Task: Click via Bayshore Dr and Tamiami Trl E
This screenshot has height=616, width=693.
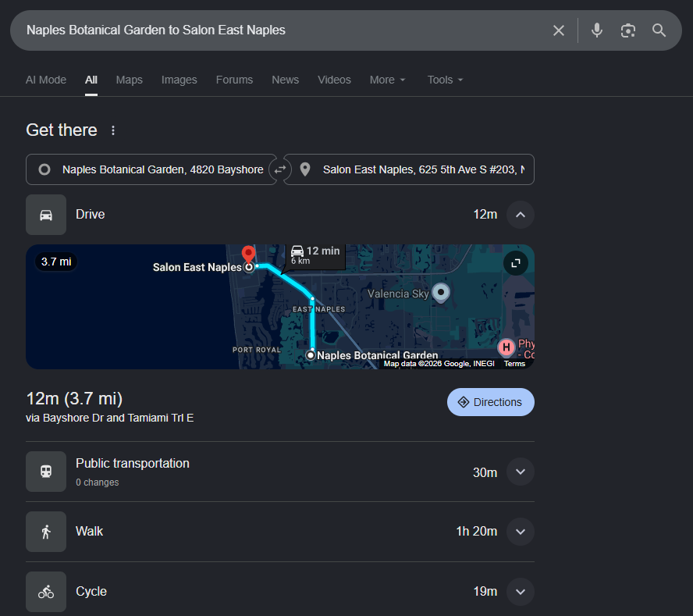Action: point(109,418)
